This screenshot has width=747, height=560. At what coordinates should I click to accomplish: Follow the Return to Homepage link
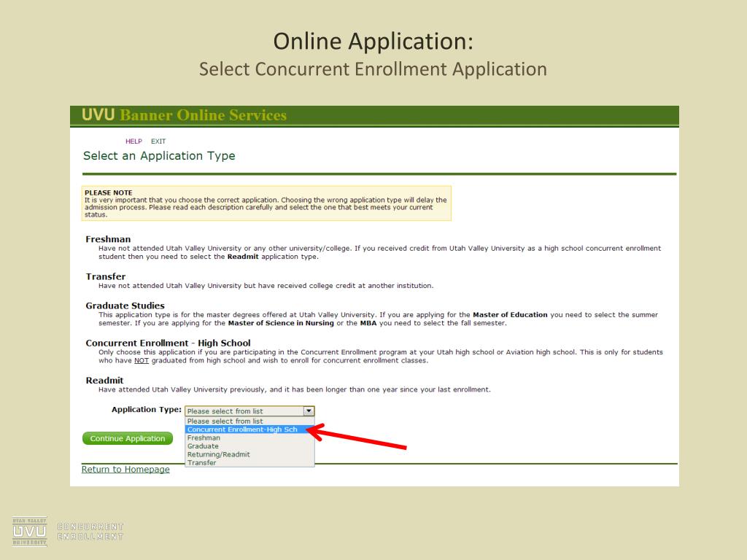click(125, 470)
